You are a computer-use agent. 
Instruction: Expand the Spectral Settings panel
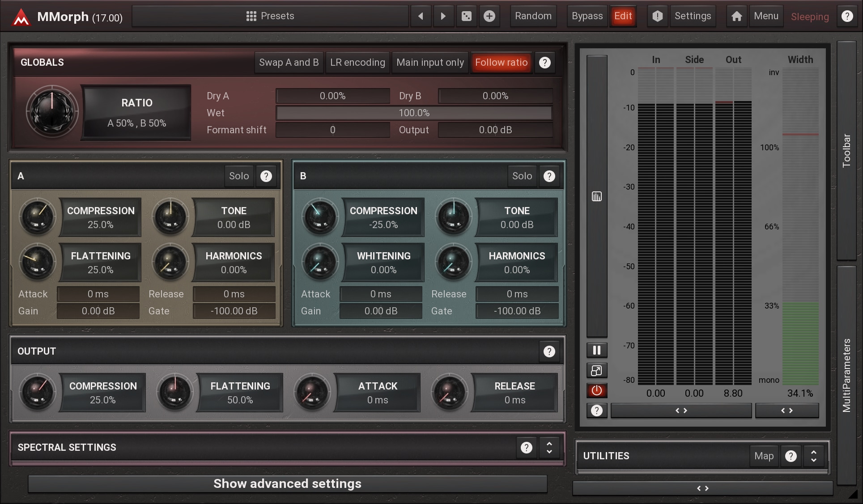549,447
